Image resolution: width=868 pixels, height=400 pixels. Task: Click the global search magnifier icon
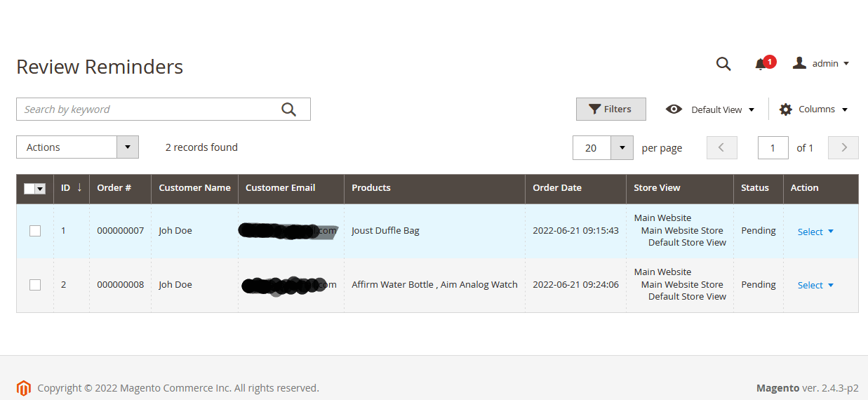[x=723, y=64]
